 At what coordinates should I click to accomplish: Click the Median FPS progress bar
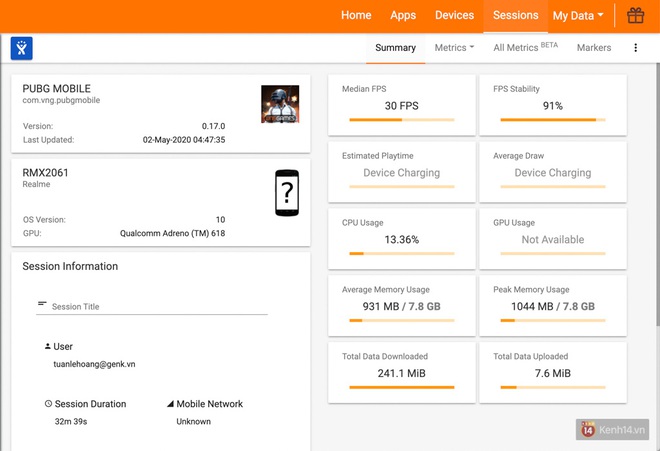[402, 120]
